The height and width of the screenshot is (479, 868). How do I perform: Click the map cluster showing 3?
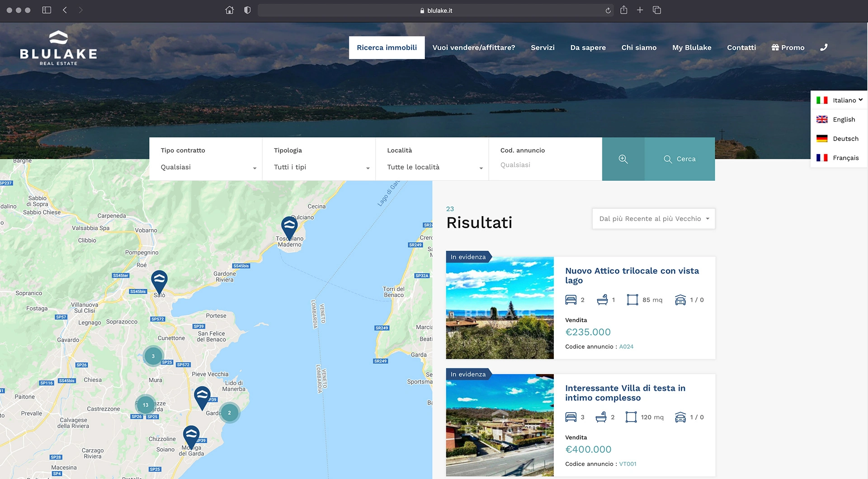153,356
